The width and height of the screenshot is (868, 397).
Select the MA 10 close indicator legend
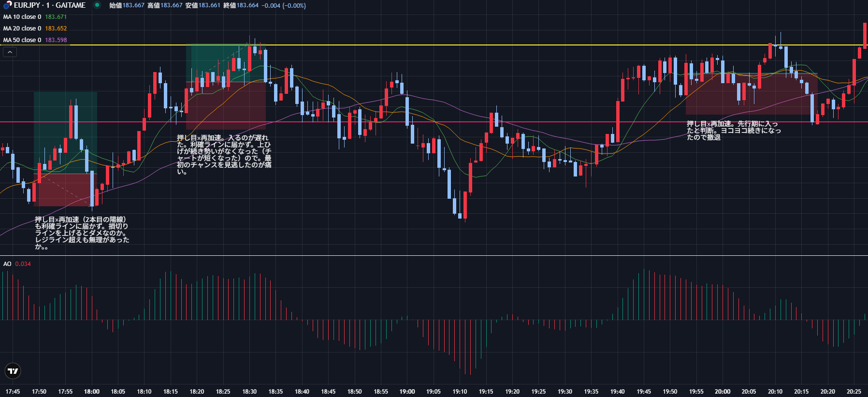(x=22, y=17)
